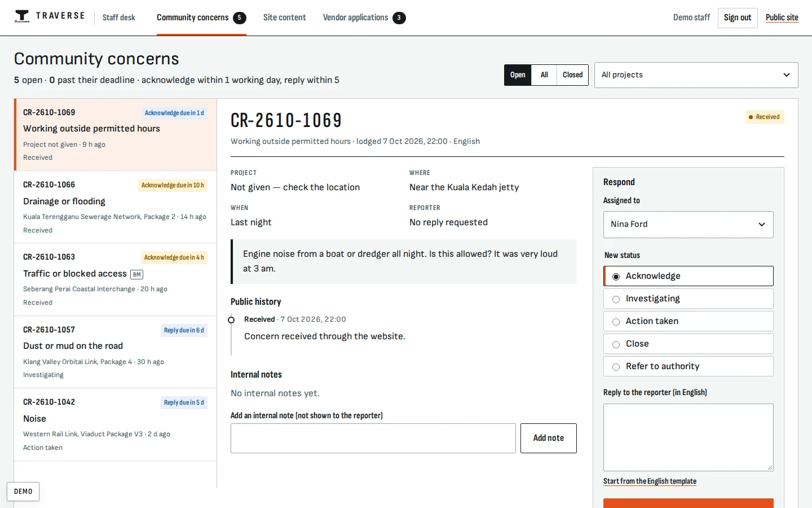
Task: Click the Community concerns count badge 5
Action: (x=240, y=17)
